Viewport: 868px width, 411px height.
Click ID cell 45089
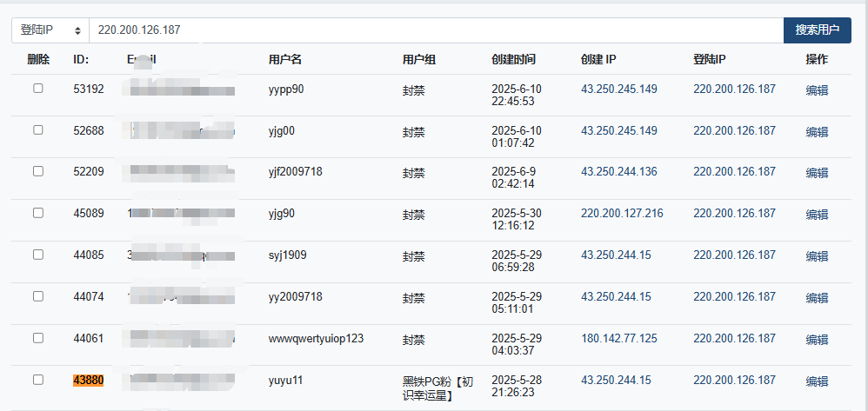(x=89, y=214)
